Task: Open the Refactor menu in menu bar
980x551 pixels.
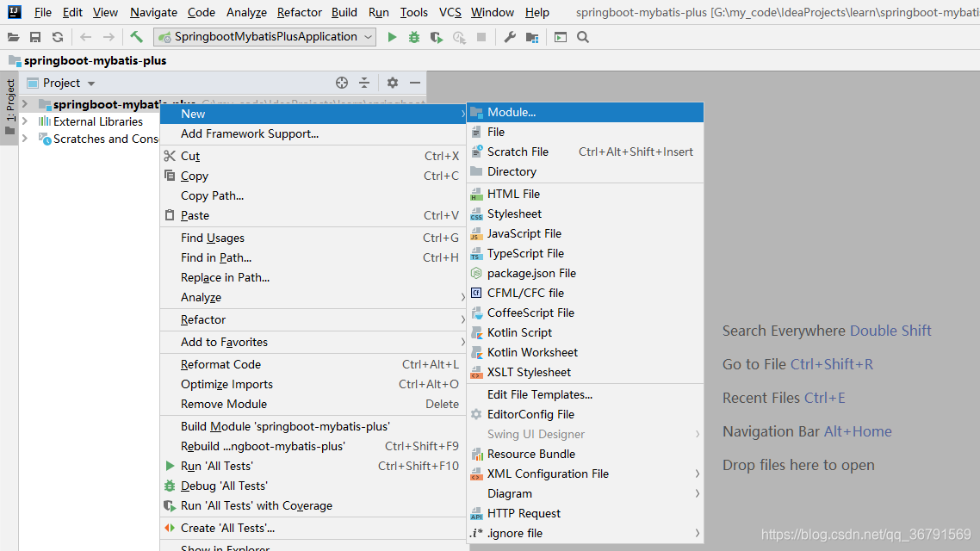Action: click(300, 13)
